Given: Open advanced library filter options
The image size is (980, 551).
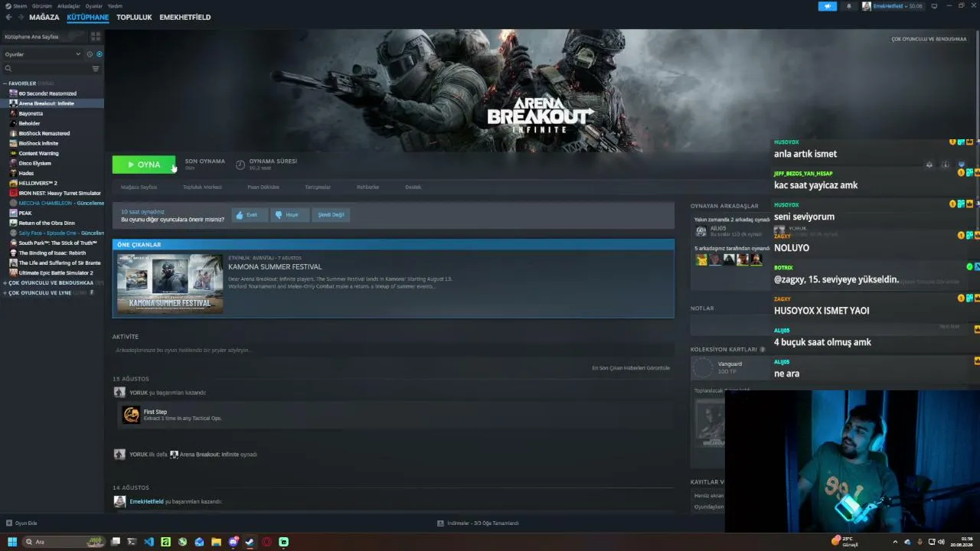Looking at the screenshot, I should click(x=96, y=69).
